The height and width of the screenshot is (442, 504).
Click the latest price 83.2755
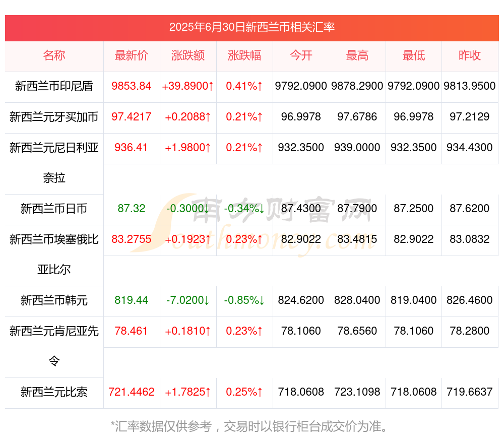[132, 239]
